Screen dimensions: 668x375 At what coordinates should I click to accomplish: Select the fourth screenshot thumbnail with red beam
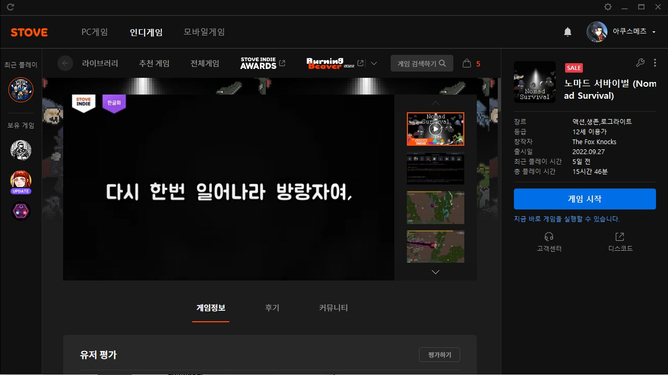[x=435, y=247]
